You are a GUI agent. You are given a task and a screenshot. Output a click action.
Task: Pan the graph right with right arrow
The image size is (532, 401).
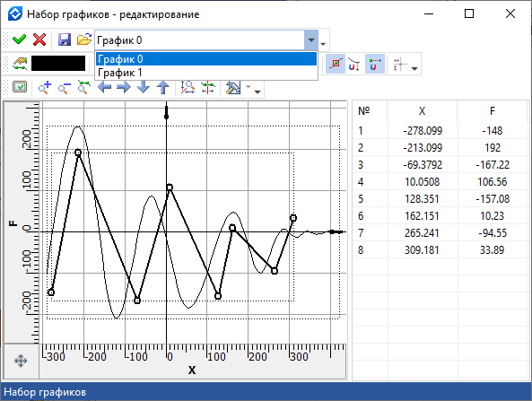tap(124, 87)
